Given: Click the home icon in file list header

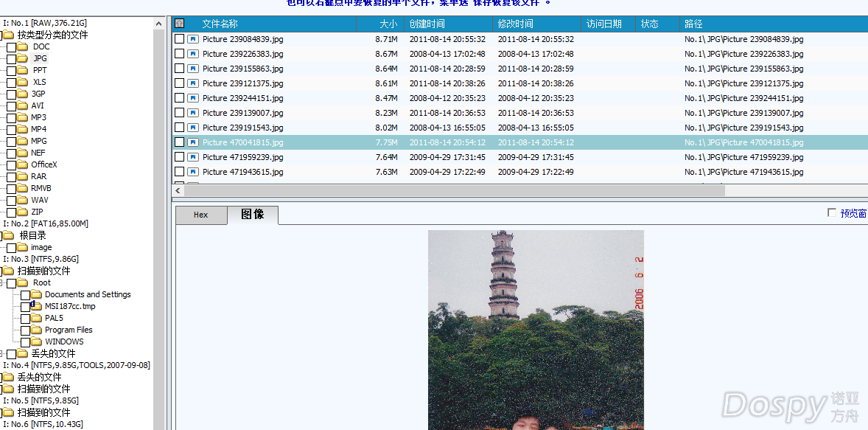Looking at the screenshot, I should tap(179, 24).
